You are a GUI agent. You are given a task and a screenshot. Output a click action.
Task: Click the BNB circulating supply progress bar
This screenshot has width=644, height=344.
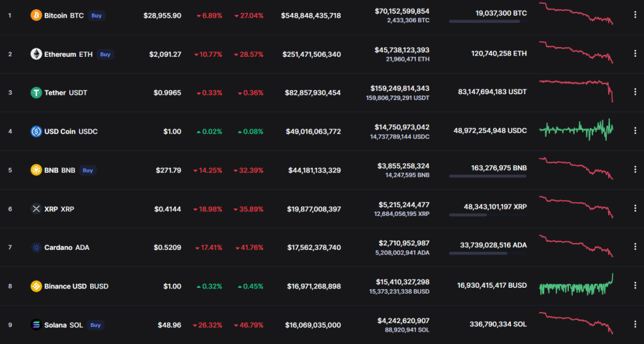[x=487, y=176]
